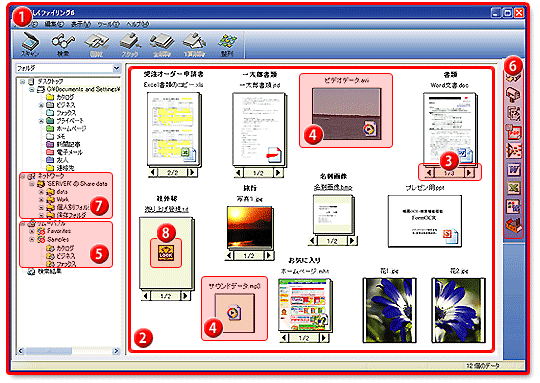The height and width of the screenshot is (383, 540).
Task: Click the 整列 arrange icon in toolbar
Action: coord(227,45)
